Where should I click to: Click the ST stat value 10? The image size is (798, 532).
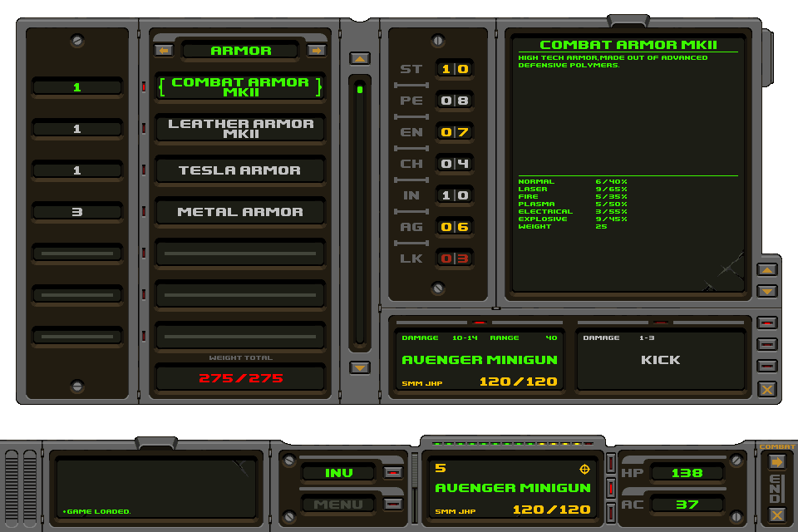pyautogui.click(x=455, y=69)
